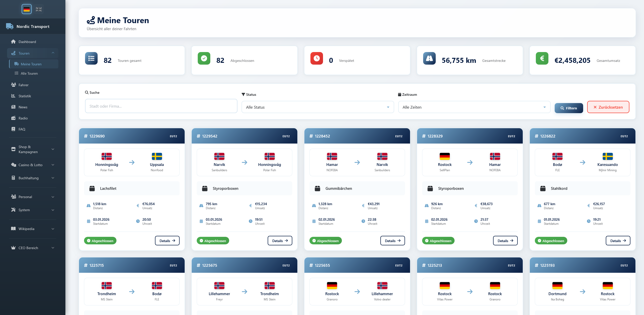Click the Zurücksetzen reset button
The height and width of the screenshot is (315, 644).
click(x=608, y=107)
